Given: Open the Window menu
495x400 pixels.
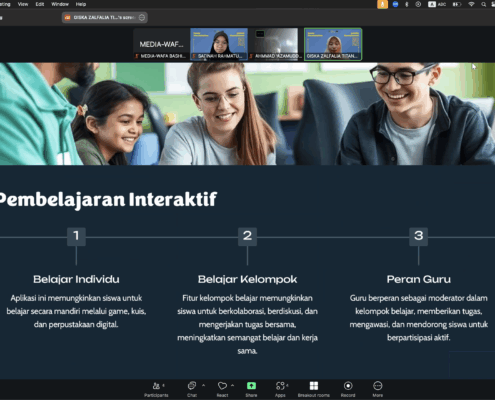Looking at the screenshot, I should tap(60, 4).
